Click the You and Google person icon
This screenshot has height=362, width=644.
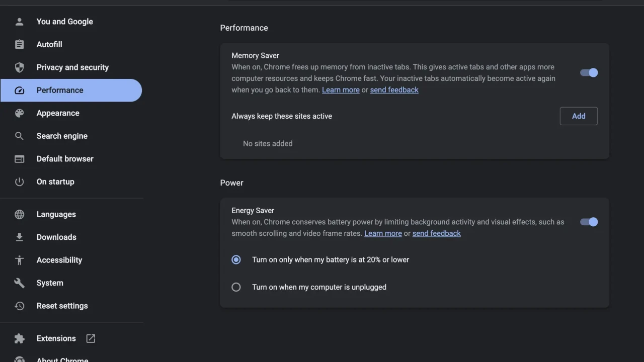tap(19, 22)
